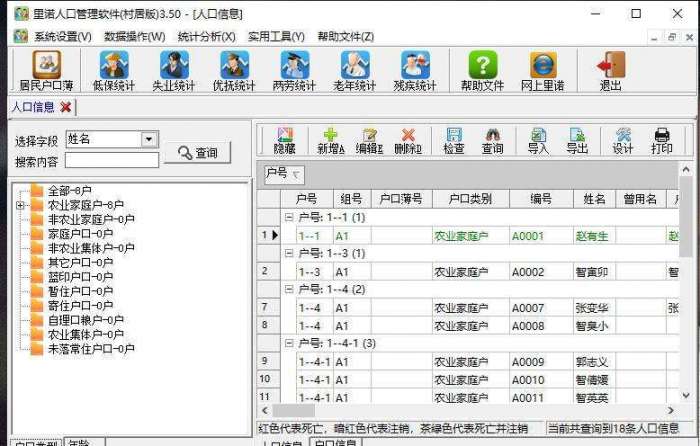Select 寄住户口-0户 tree item

80,306
